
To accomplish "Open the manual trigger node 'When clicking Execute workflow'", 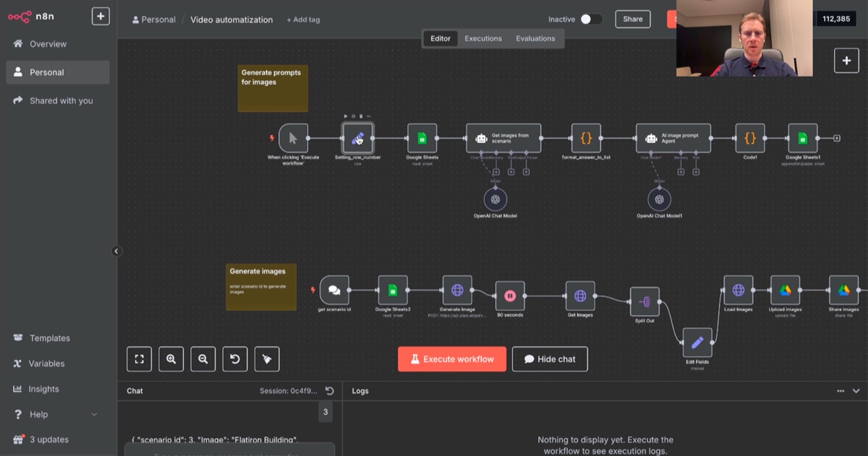I will 293,138.
